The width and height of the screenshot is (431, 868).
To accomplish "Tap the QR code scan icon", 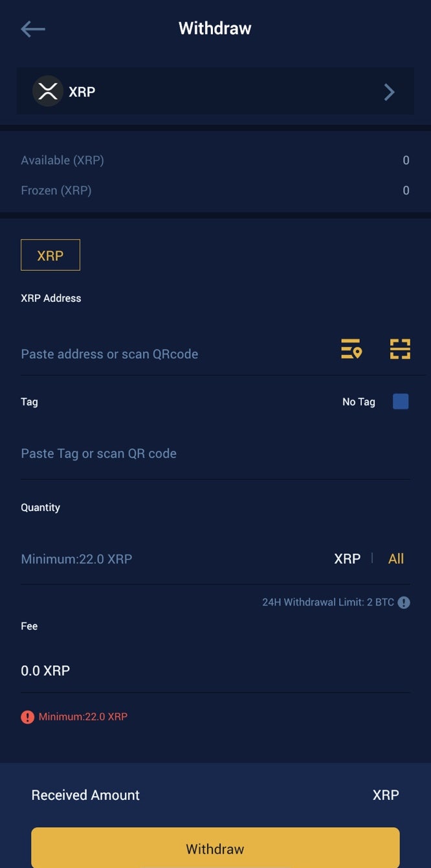I will (400, 348).
